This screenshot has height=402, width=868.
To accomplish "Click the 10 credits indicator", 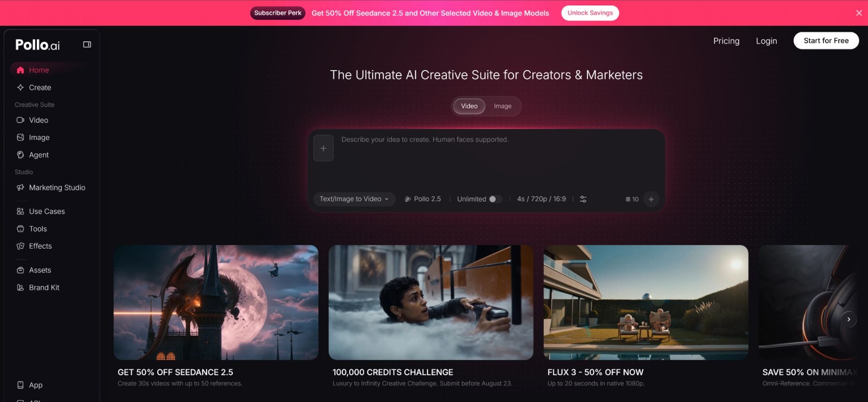I will pos(632,199).
